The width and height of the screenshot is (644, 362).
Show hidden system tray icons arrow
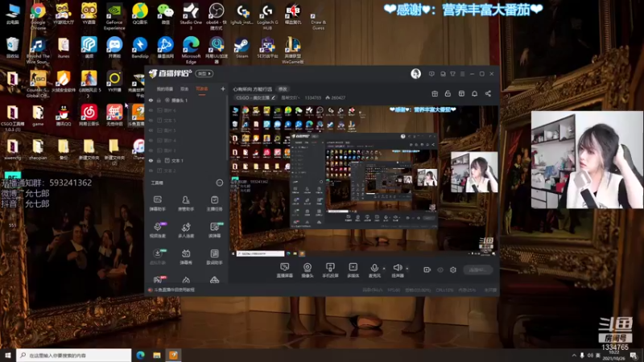click(x=574, y=356)
